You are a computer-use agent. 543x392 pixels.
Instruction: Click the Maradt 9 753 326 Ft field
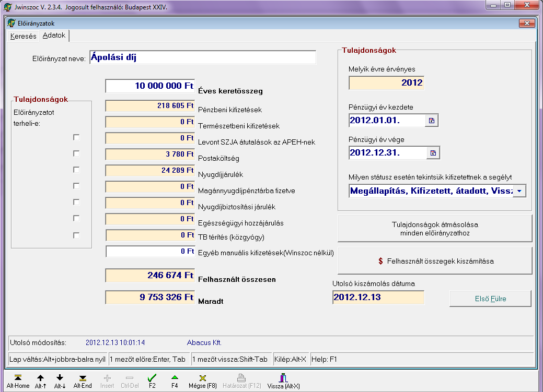[150, 298]
